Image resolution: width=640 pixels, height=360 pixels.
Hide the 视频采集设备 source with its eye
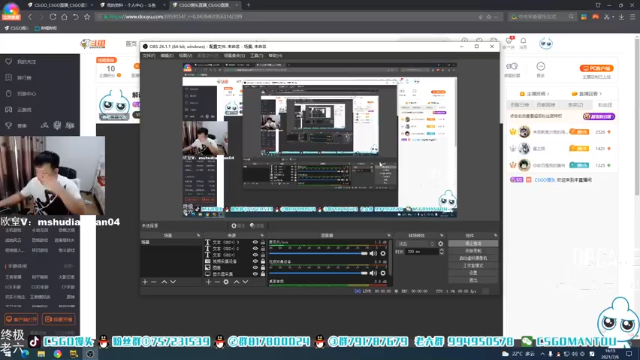pos(255,261)
